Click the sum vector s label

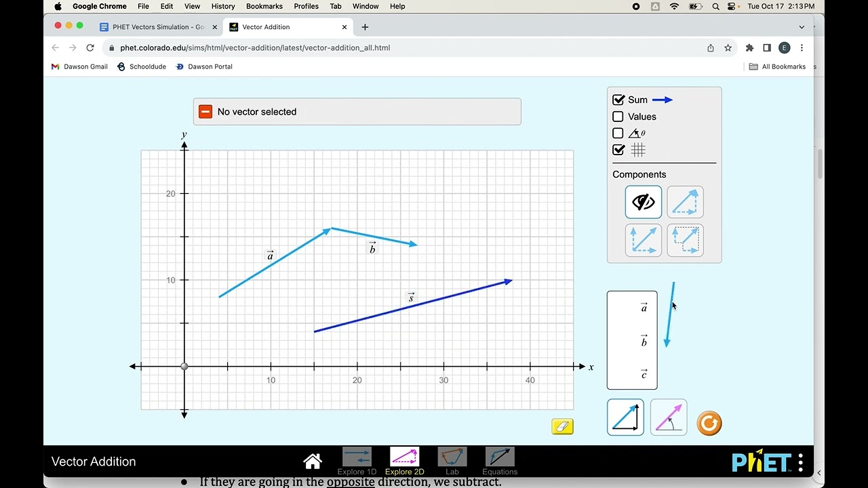click(411, 298)
